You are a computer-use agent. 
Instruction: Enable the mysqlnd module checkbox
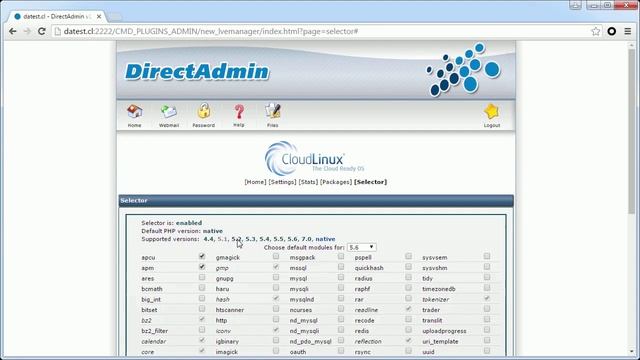point(341,298)
